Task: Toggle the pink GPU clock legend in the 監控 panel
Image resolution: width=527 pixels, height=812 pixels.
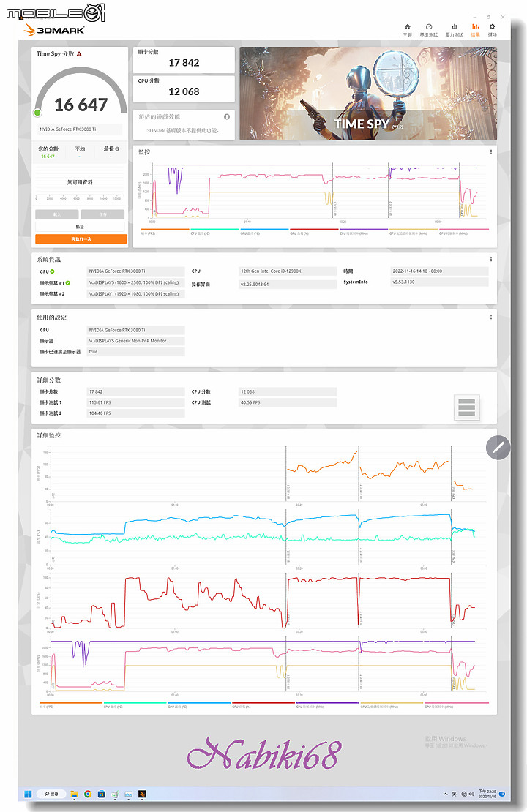Action: click(x=464, y=231)
